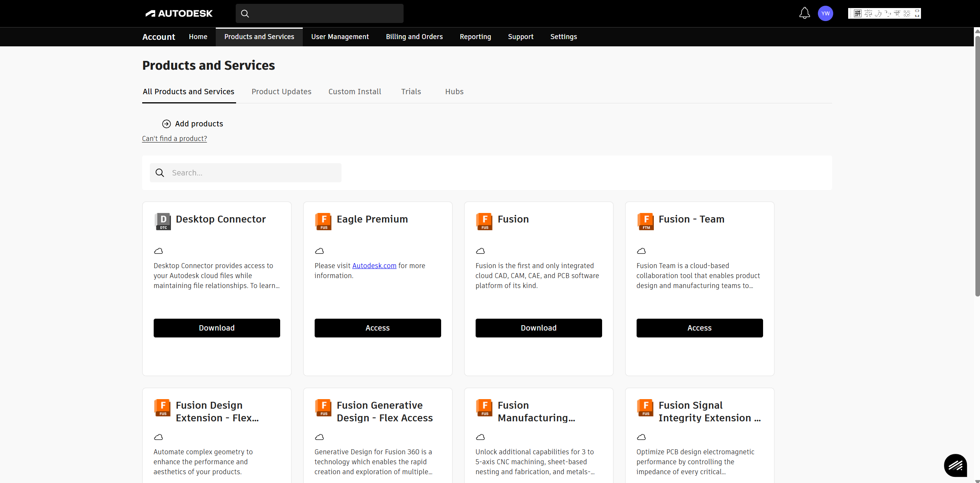Click the Desktop Connector title

(x=221, y=219)
